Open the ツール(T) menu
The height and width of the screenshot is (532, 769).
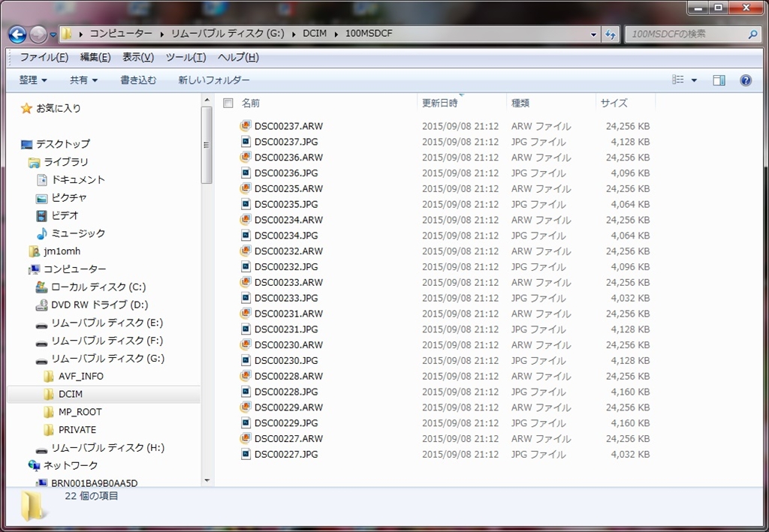click(x=185, y=57)
